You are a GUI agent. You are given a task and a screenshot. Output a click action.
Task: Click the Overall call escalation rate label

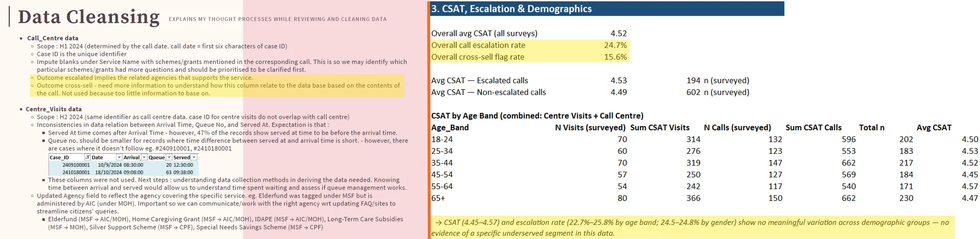[x=478, y=45]
